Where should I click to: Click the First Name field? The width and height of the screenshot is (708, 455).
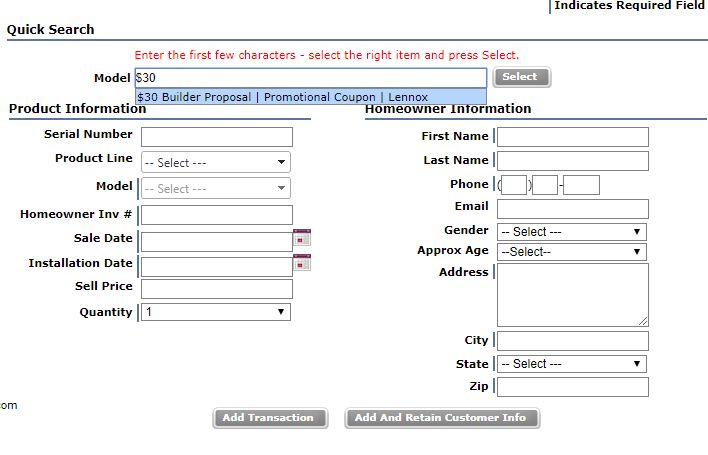point(573,137)
